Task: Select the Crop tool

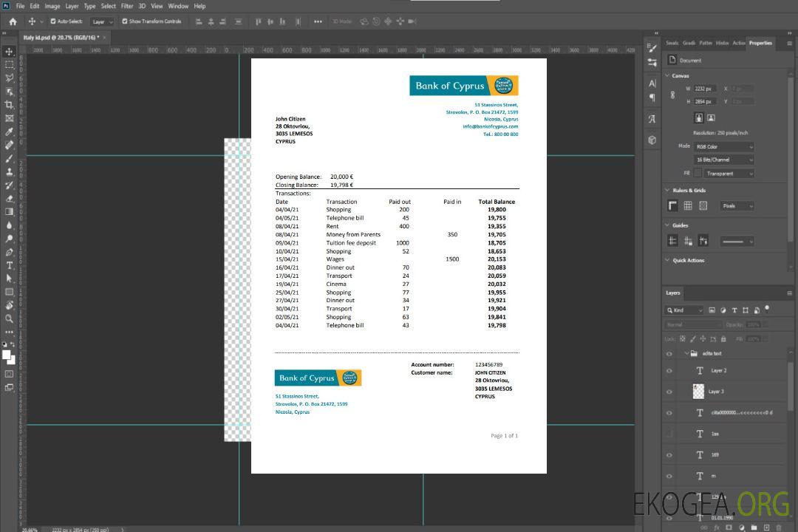Action: click(10, 105)
